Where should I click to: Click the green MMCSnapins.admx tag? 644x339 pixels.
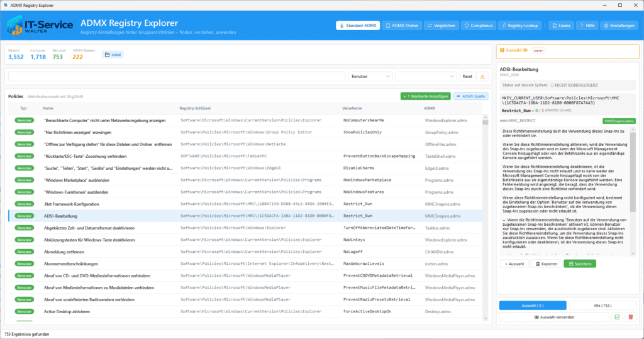(x=619, y=121)
